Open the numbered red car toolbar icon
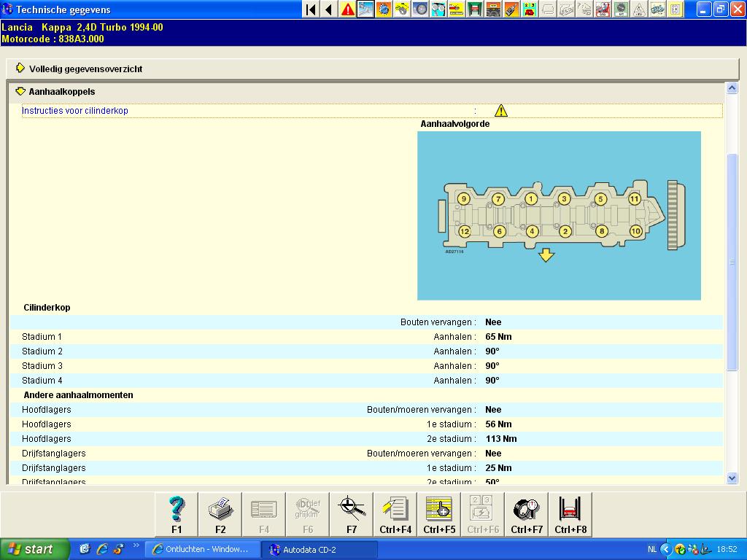Viewport: 747px width, 560px height. coord(530,9)
